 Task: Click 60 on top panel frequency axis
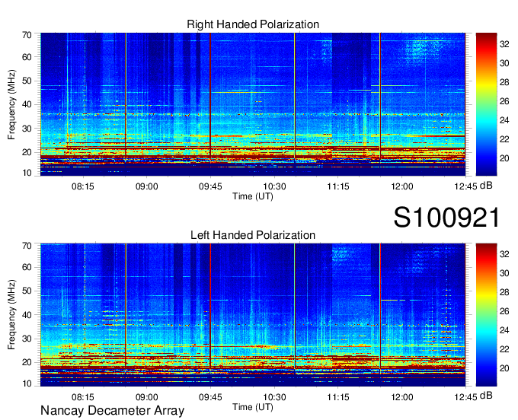pos(27,57)
